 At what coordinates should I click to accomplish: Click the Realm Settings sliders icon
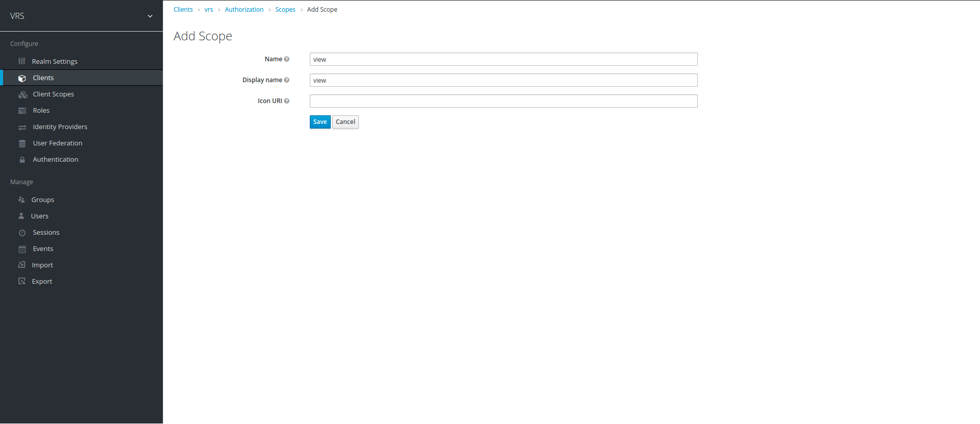[21, 61]
